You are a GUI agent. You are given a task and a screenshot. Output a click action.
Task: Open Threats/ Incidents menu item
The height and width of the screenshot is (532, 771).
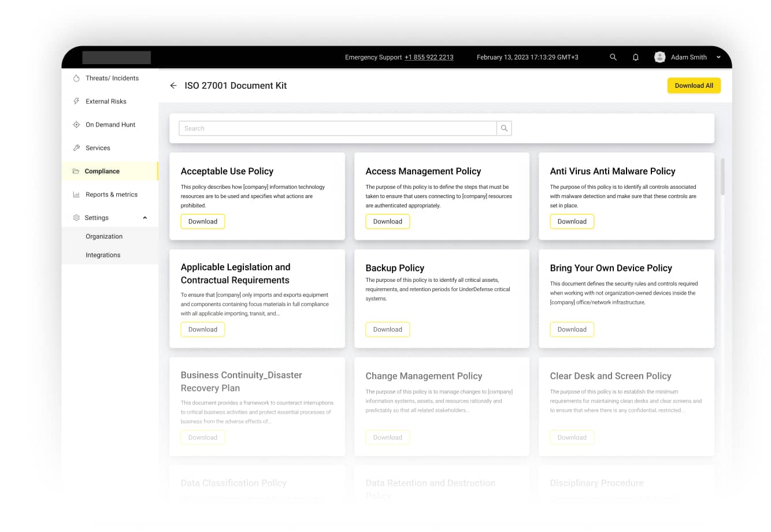tap(110, 78)
